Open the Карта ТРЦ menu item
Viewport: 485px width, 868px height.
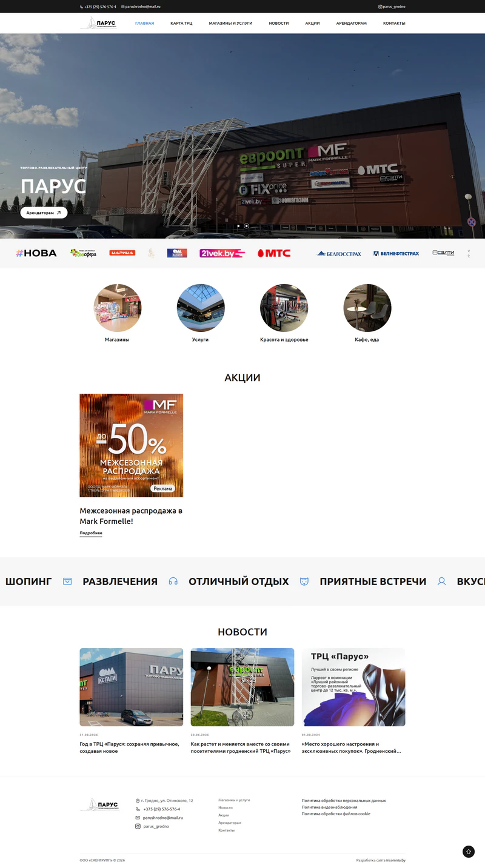(x=181, y=23)
